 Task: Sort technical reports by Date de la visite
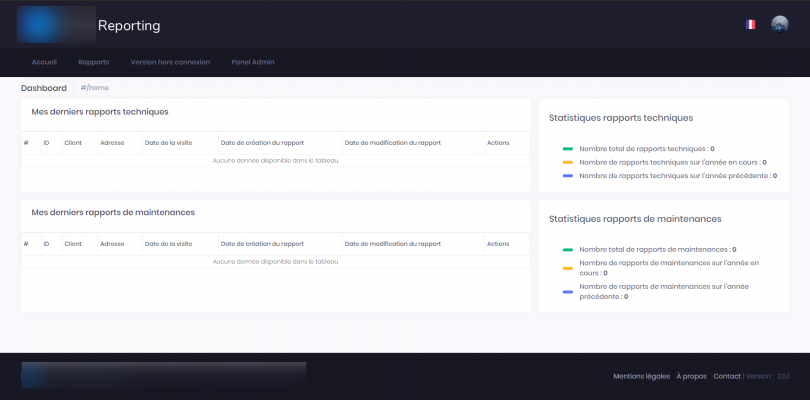(x=168, y=143)
